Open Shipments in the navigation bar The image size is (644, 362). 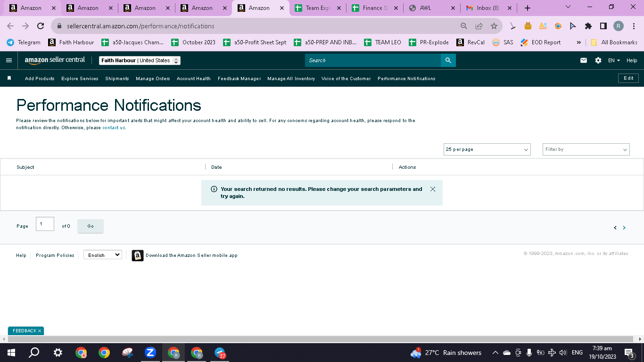click(x=117, y=79)
